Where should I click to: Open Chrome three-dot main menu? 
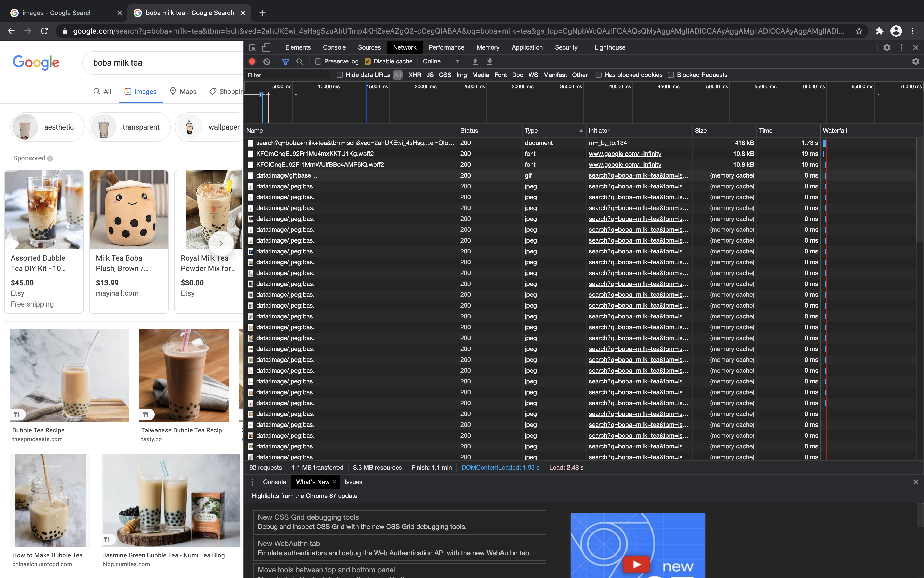pyautogui.click(x=913, y=31)
